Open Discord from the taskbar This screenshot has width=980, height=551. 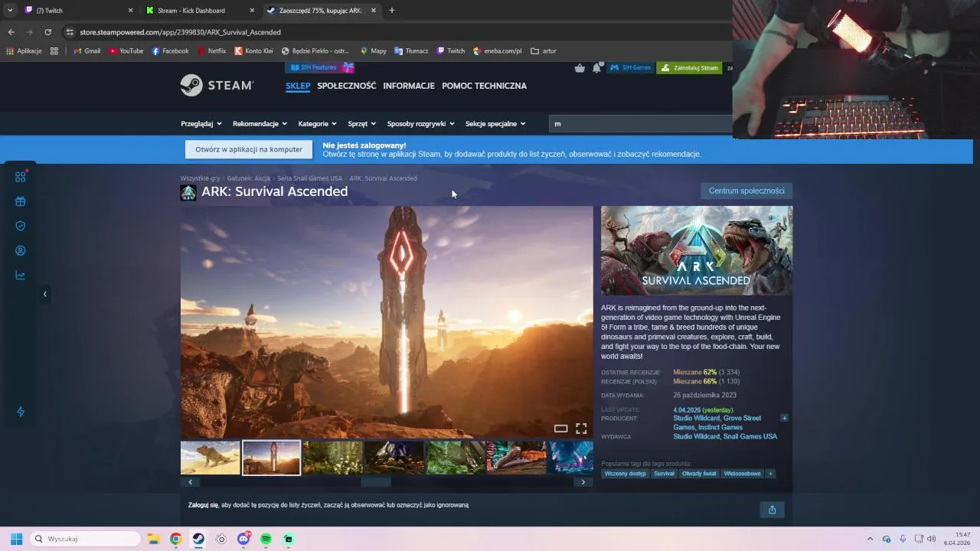243,539
